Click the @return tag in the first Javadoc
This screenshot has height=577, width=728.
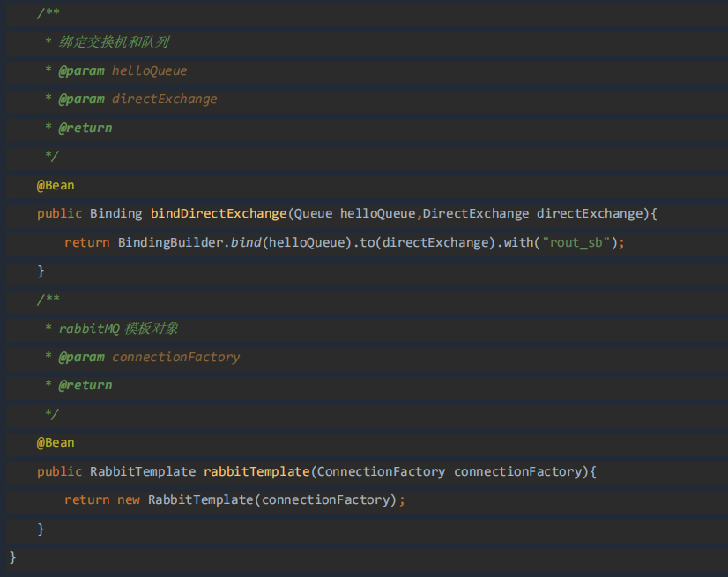[85, 128]
